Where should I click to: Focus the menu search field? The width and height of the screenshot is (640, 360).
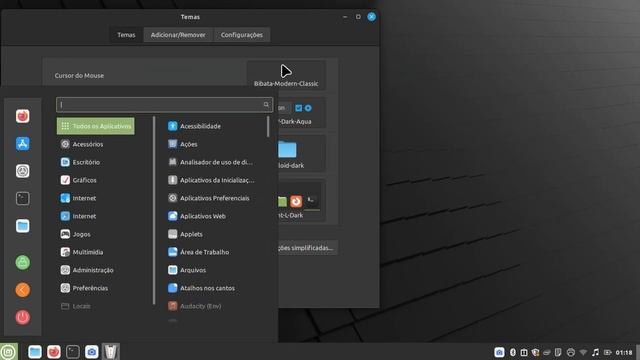tap(164, 104)
